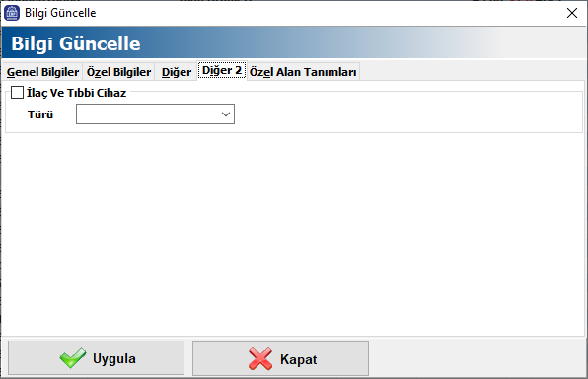Screen dimensions: 588x379
Task: Switch to the Genel Bilgiler tab
Action: (42, 72)
